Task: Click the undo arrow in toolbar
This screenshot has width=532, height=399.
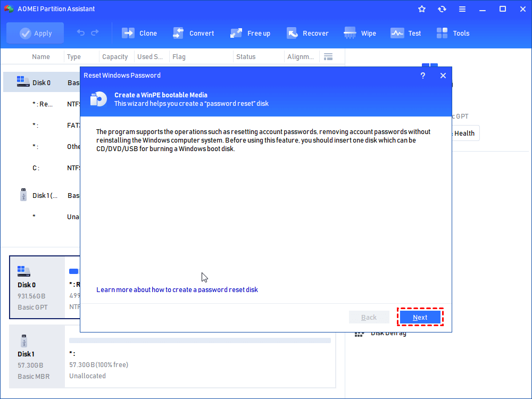Action: [81, 33]
